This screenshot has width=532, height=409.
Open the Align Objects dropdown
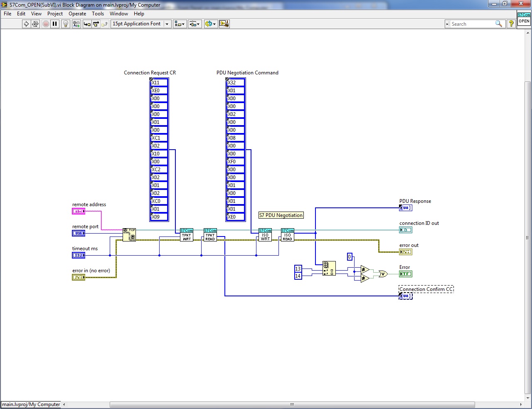(x=180, y=24)
